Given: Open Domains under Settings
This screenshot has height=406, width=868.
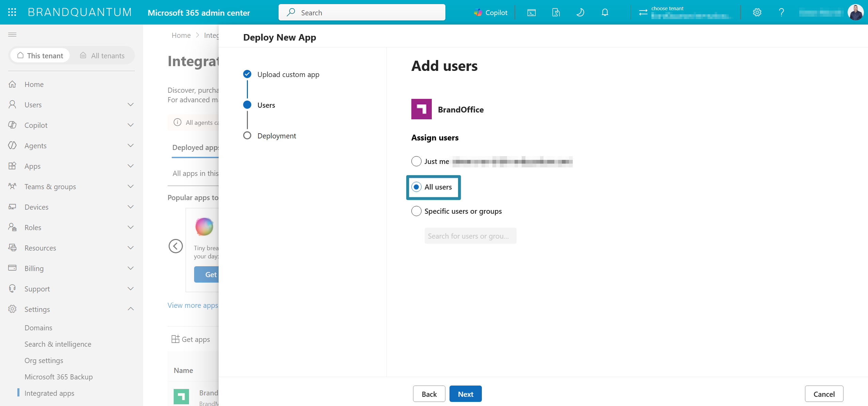Looking at the screenshot, I should pyautogui.click(x=38, y=328).
